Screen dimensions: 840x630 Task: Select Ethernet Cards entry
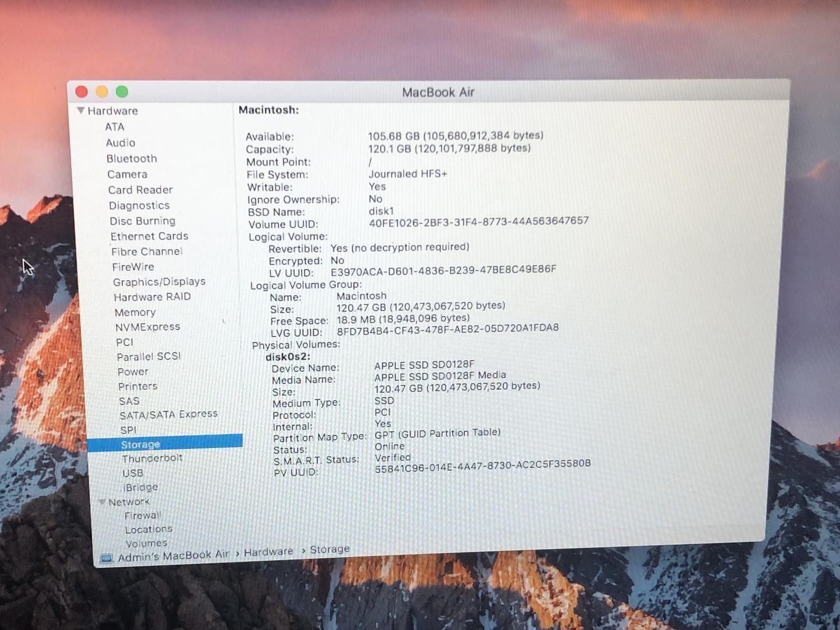point(149,236)
